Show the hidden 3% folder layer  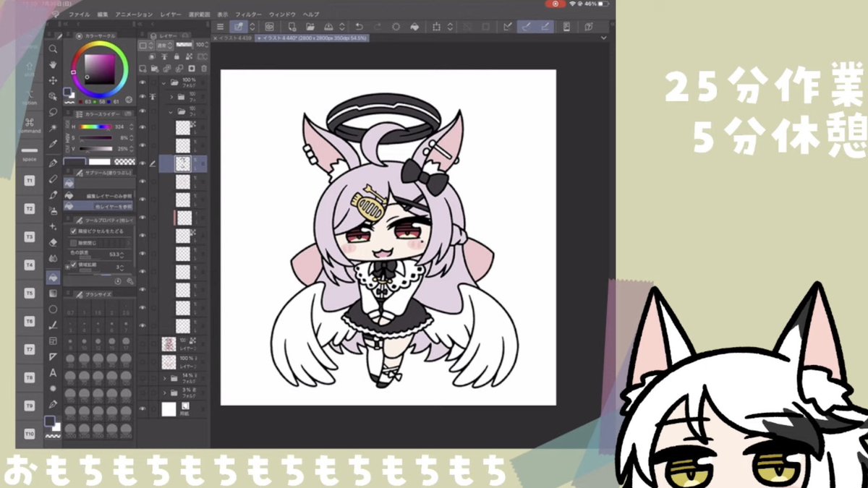[x=142, y=393]
